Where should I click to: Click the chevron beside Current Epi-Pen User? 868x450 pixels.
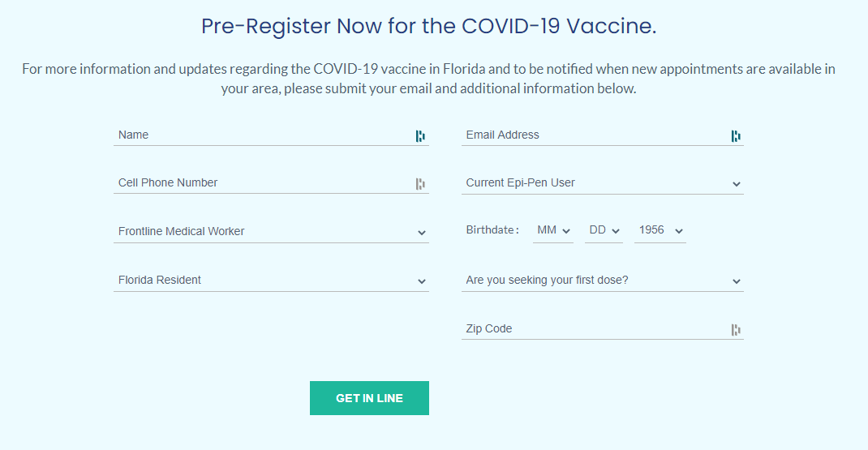pyautogui.click(x=737, y=184)
